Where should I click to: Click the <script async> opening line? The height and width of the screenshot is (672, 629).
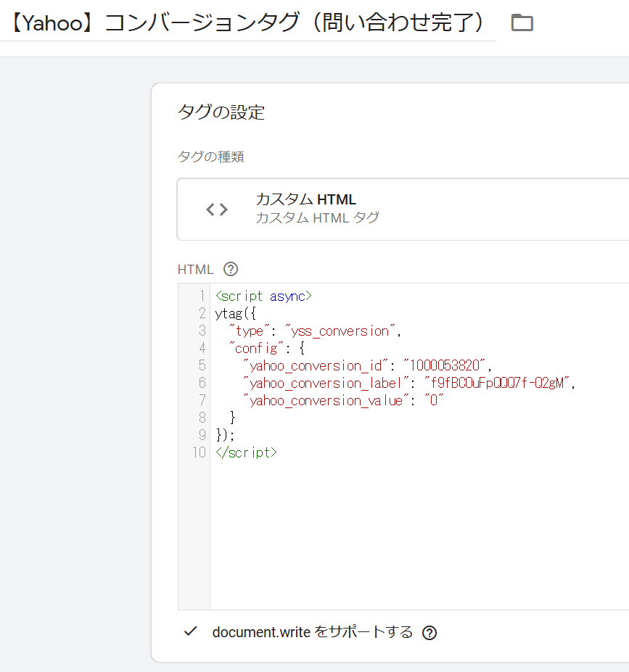tap(263, 296)
